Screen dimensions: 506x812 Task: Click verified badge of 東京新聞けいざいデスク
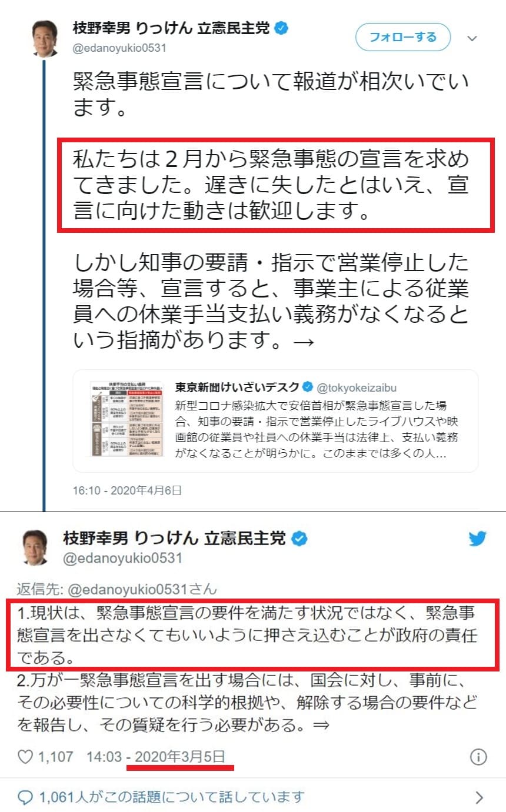click(308, 387)
